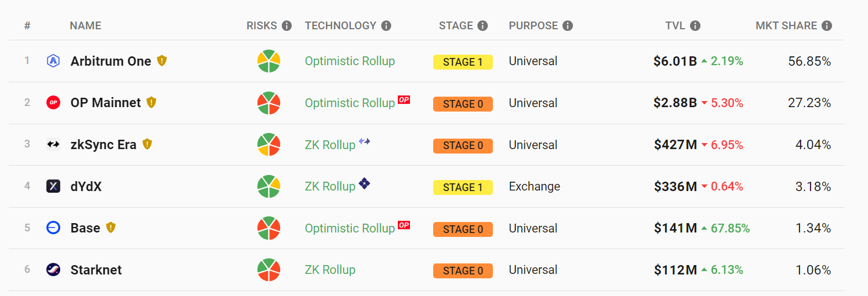Screen dimensions: 868x296
Task: Click the Starknet logo icon
Action: click(x=53, y=269)
